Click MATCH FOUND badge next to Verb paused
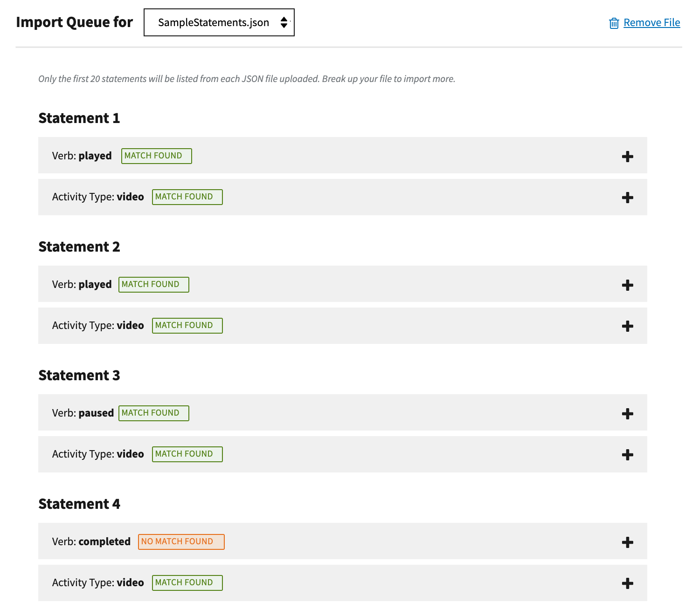The width and height of the screenshot is (692, 616). 153,413
